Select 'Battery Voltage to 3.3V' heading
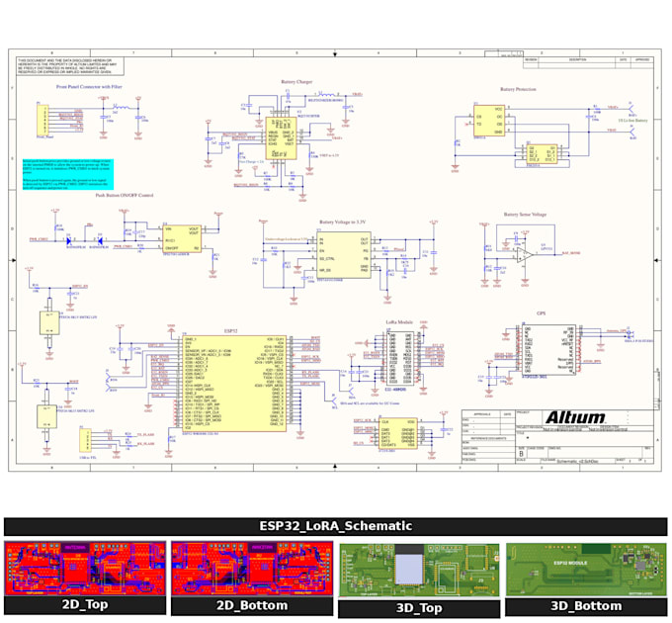The height and width of the screenshot is (623, 672). click(x=343, y=222)
